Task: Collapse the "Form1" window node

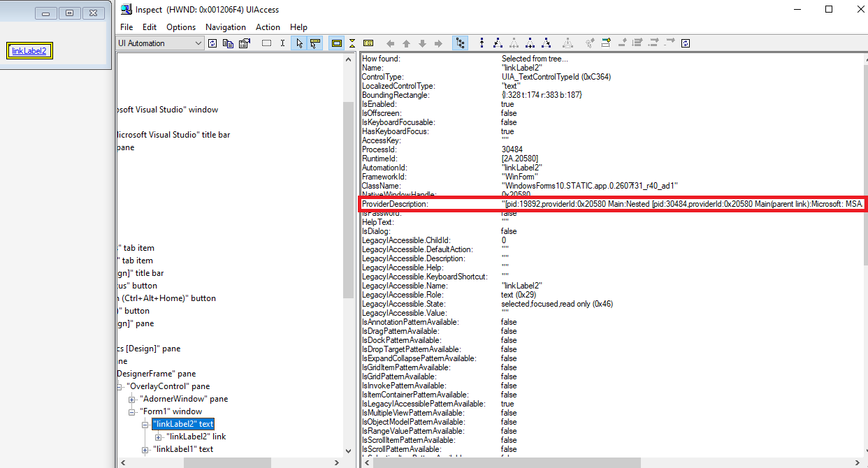Action: click(132, 411)
